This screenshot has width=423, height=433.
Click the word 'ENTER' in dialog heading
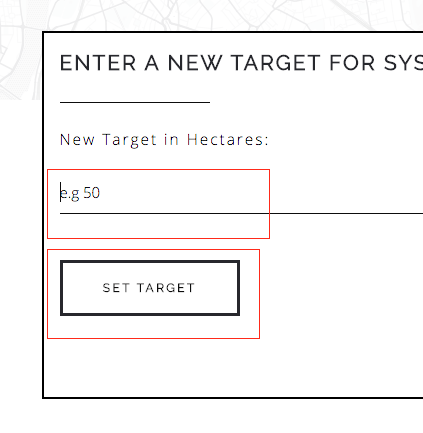click(x=98, y=63)
